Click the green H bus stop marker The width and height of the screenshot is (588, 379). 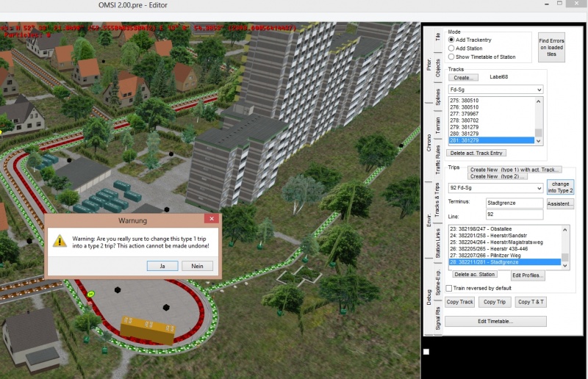[x=92, y=294]
